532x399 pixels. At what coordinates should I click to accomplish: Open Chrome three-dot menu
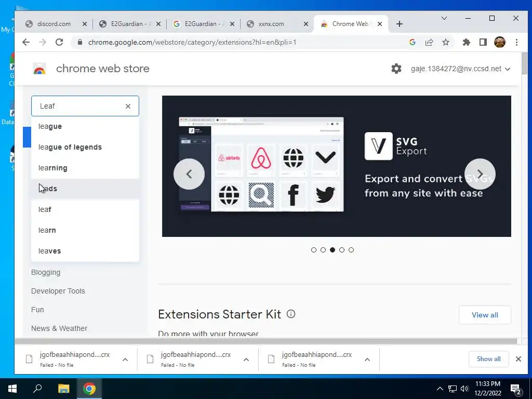point(516,42)
